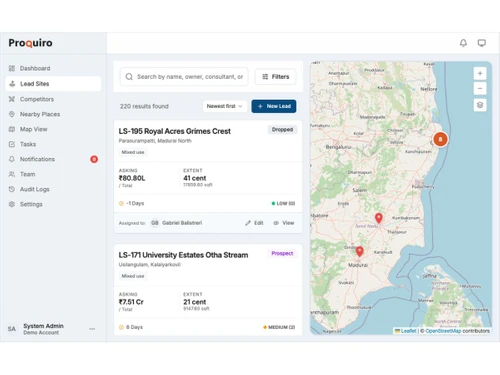View Audit Logs
Screen dimensions: 500x375
point(35,189)
